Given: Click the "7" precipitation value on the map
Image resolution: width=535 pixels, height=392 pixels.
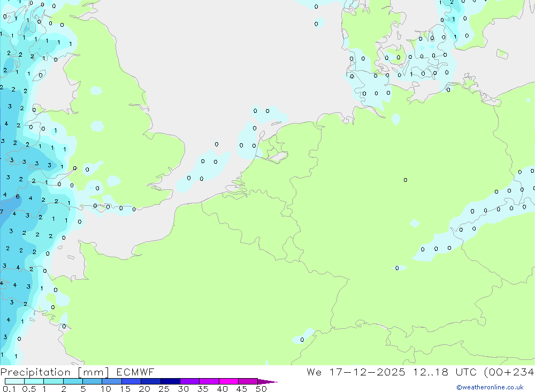Looking at the screenshot, I should tap(2, 212).
